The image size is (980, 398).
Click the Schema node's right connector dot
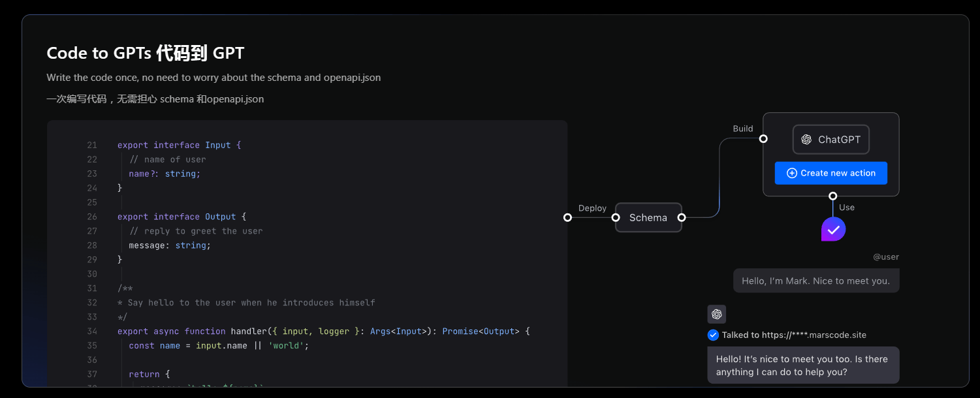point(681,217)
